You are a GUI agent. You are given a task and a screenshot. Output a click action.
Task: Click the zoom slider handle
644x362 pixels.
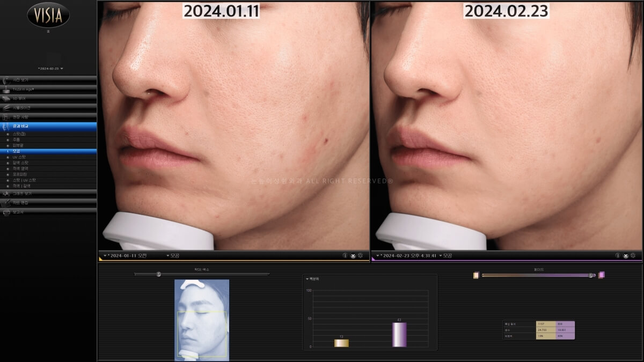click(x=159, y=274)
